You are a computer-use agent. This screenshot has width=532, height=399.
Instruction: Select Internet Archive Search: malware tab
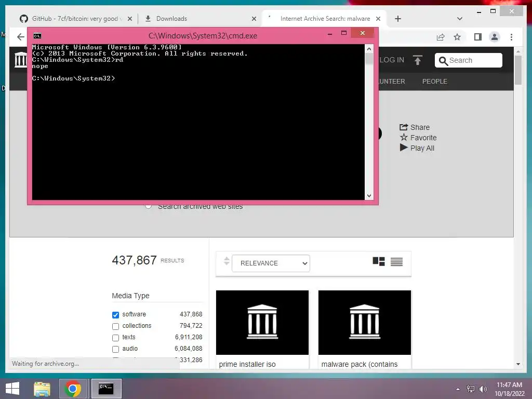[325, 19]
